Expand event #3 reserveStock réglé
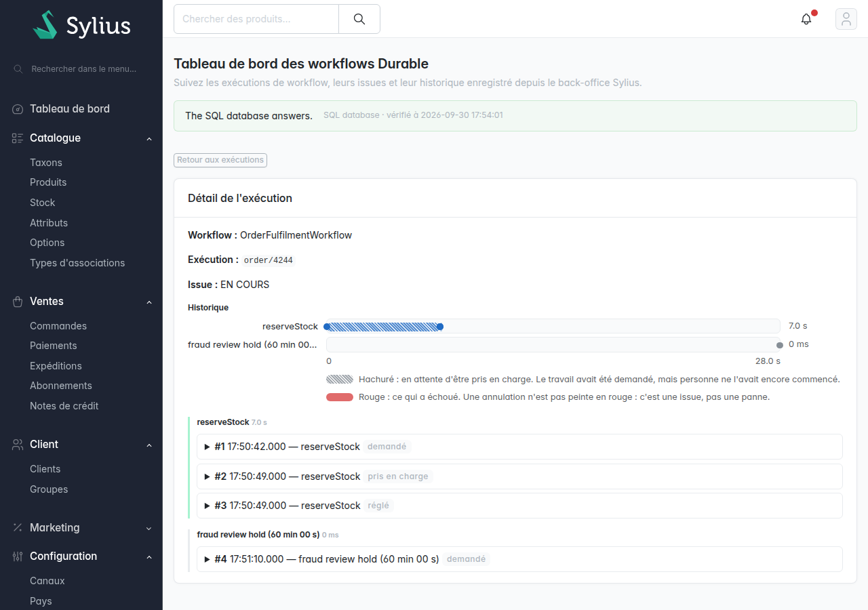 tap(519, 506)
